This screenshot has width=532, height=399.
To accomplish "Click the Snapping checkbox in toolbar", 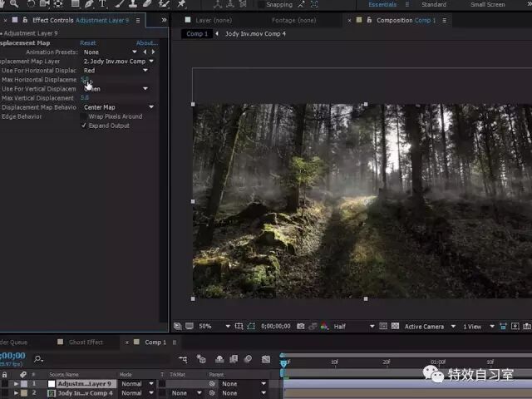I will pyautogui.click(x=260, y=5).
